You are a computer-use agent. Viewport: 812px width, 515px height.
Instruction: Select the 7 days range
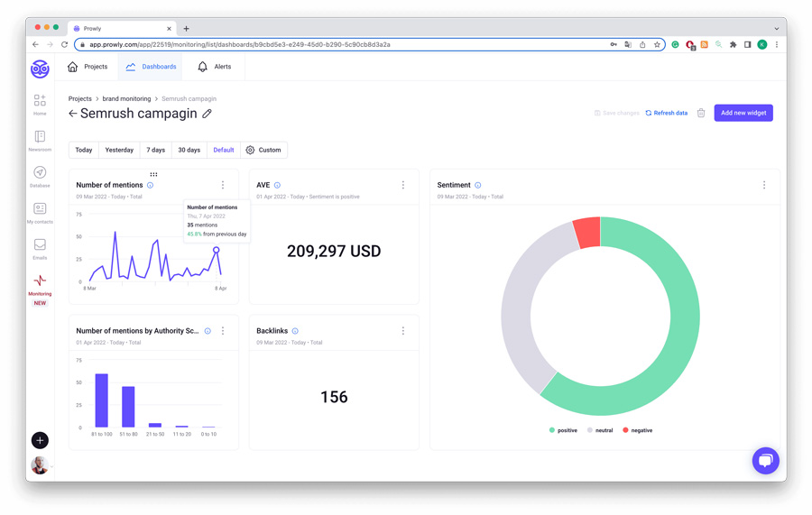tap(155, 150)
